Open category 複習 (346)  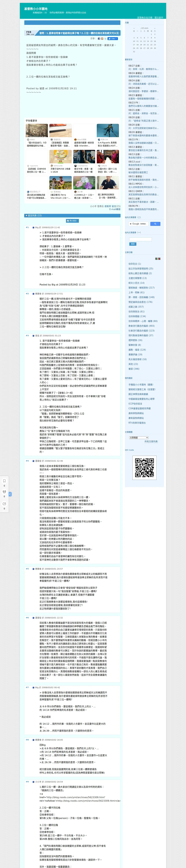point(134,369)
